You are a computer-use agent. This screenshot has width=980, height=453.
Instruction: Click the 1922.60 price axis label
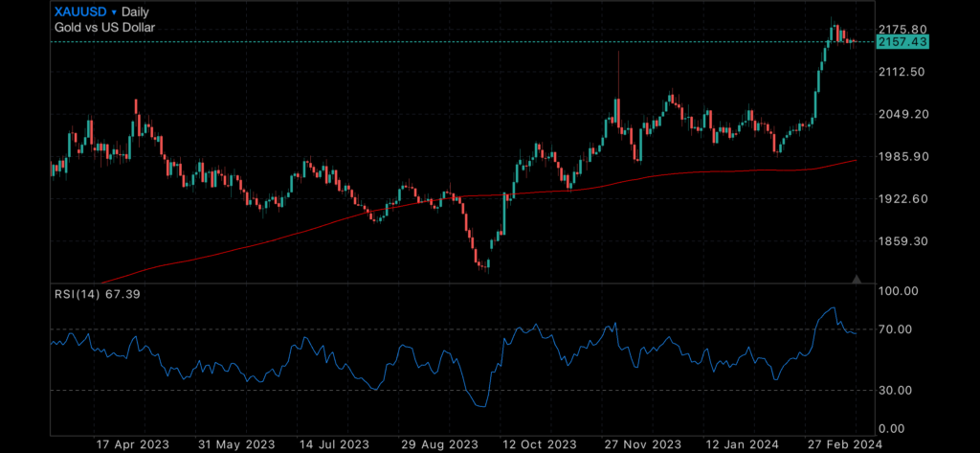coord(902,199)
